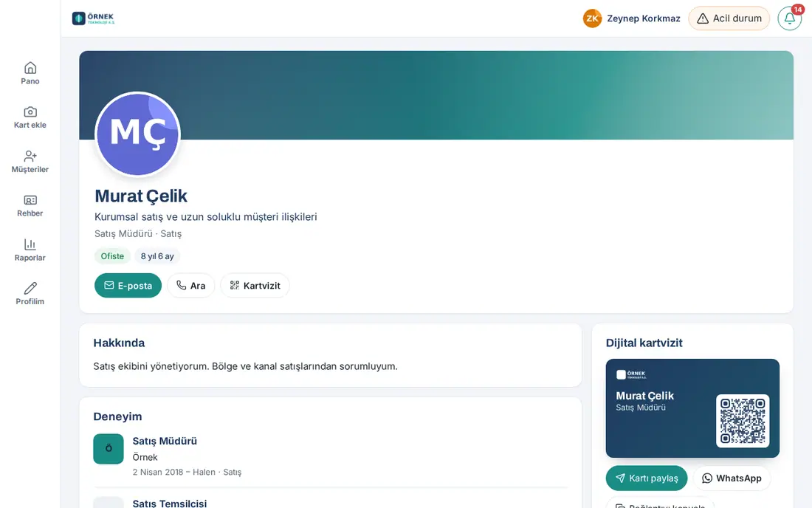Share the card via WhatsApp
The image size is (812, 508).
pyautogui.click(x=732, y=478)
